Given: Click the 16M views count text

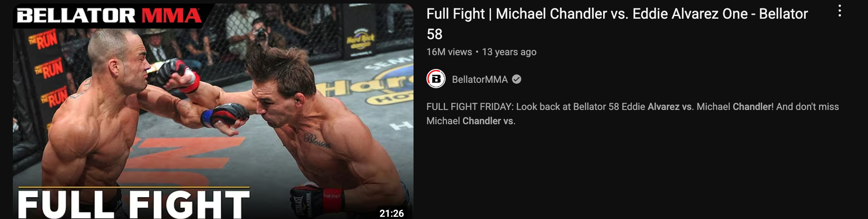Looking at the screenshot, I should click(x=449, y=52).
